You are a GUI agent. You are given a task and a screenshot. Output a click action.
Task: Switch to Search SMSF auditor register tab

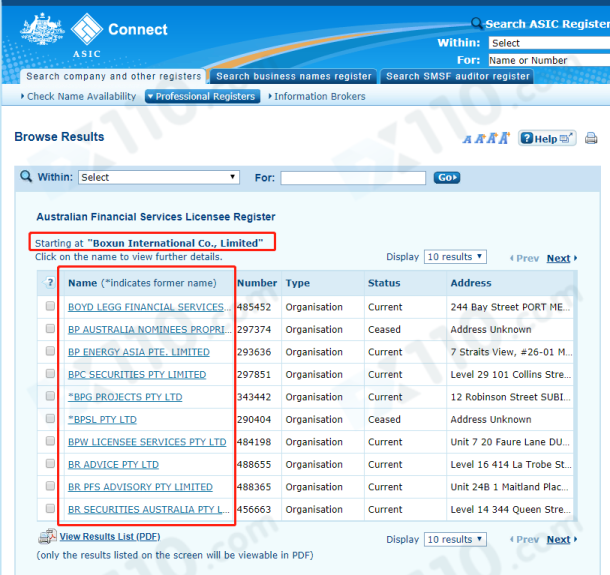click(458, 76)
